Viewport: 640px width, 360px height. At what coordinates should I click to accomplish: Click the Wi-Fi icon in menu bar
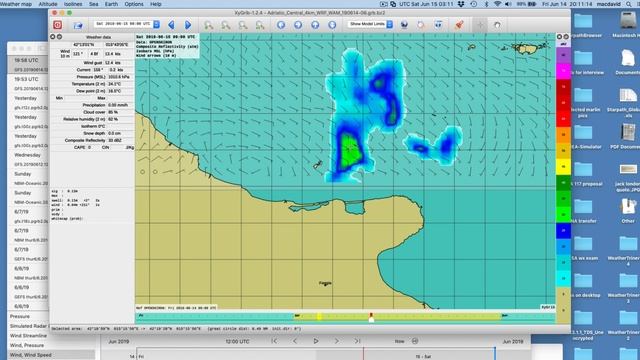click(497, 4)
